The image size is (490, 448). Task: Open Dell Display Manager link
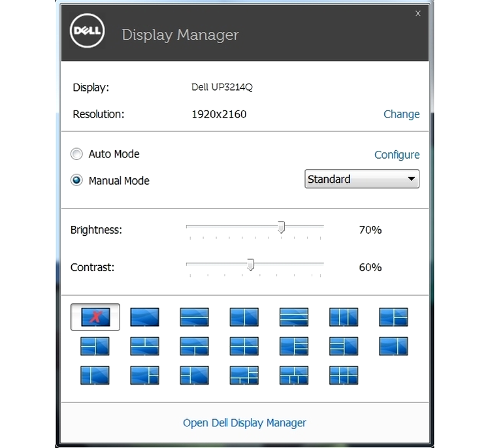coord(244,423)
